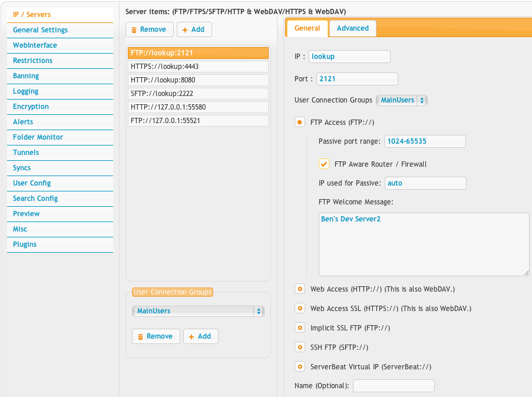Select the SFTP://lookup:2222 server entry

point(198,93)
